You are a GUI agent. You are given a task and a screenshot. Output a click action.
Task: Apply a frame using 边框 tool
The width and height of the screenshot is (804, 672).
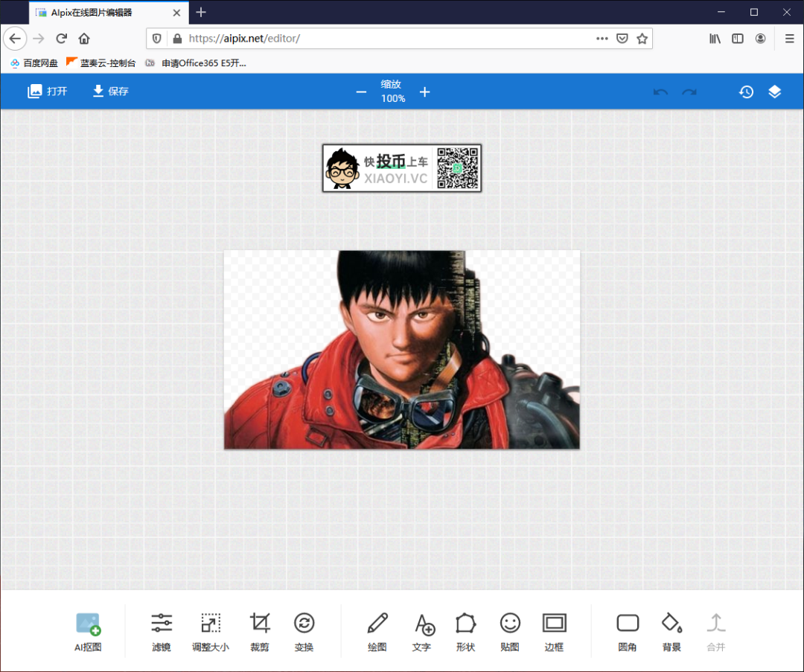(555, 631)
